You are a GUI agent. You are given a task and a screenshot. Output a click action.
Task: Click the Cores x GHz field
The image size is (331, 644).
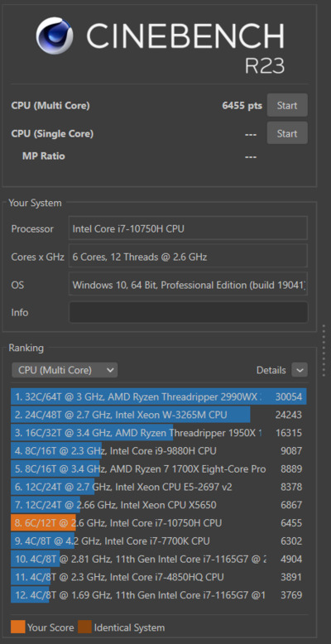(x=188, y=257)
